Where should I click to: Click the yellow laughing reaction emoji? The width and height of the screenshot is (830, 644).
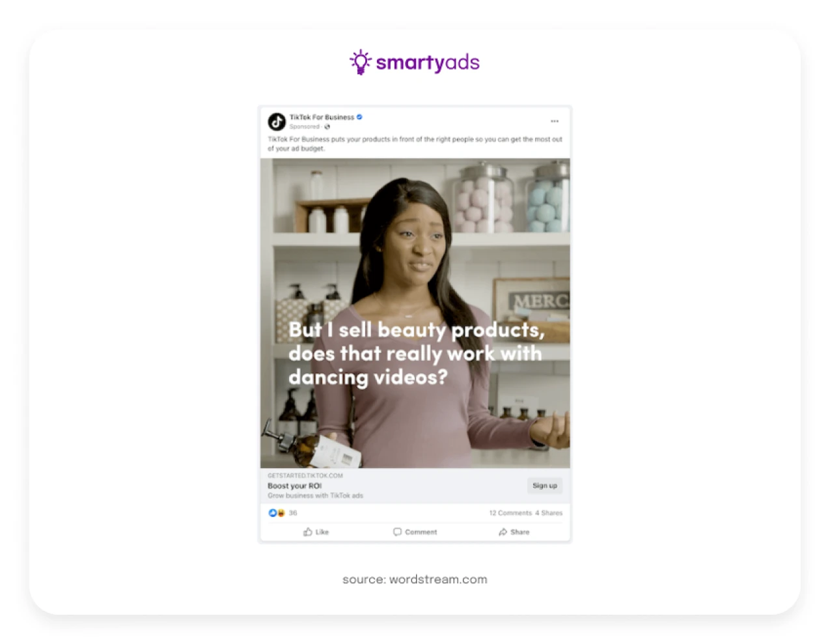pyautogui.click(x=281, y=513)
